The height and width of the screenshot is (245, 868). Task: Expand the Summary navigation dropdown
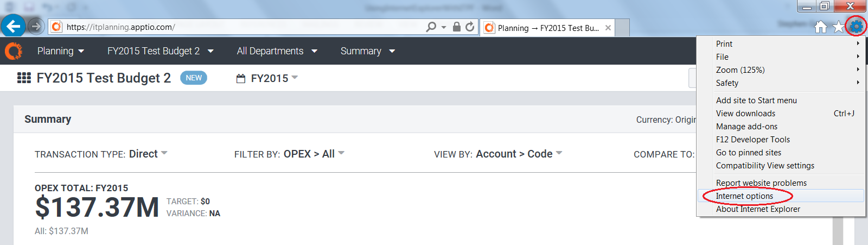(x=368, y=51)
